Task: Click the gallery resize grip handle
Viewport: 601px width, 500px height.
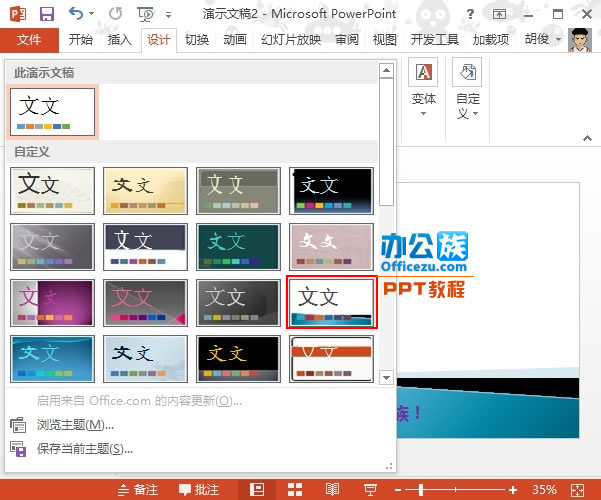Action: (x=389, y=466)
